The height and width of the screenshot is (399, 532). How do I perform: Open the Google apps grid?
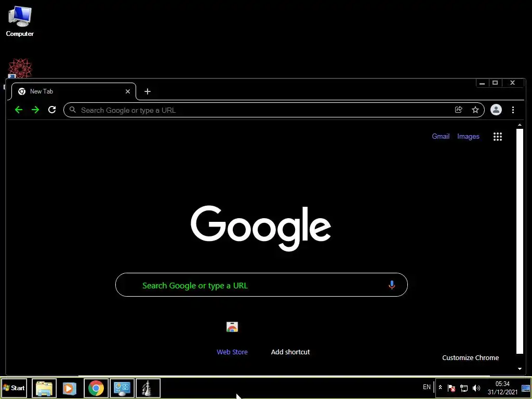click(x=497, y=137)
